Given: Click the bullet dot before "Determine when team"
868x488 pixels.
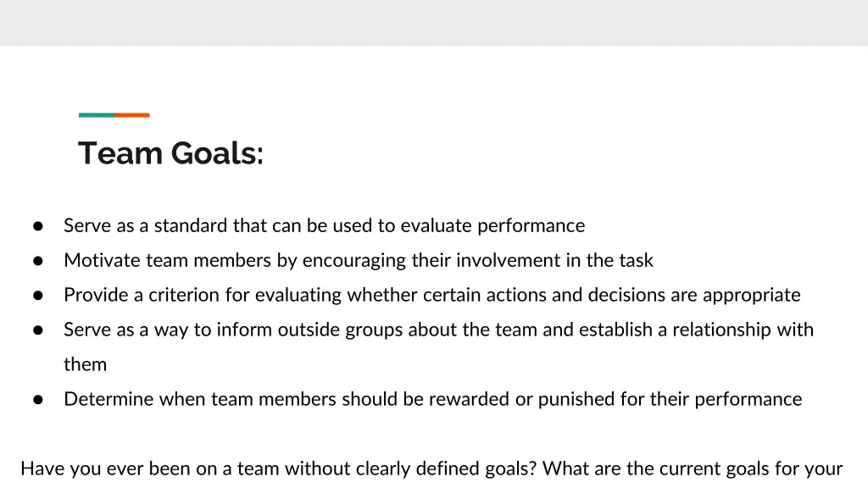Looking at the screenshot, I should tap(37, 400).
